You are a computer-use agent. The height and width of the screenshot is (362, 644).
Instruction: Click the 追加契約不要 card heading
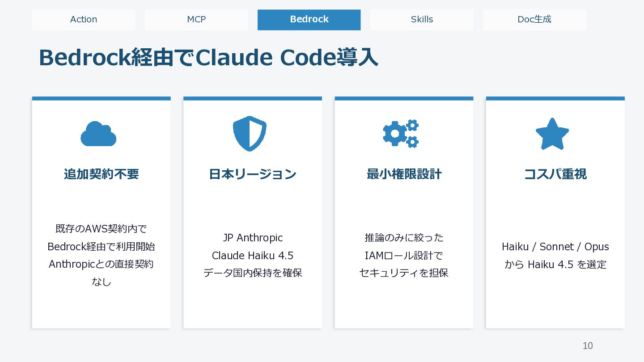pyautogui.click(x=102, y=174)
